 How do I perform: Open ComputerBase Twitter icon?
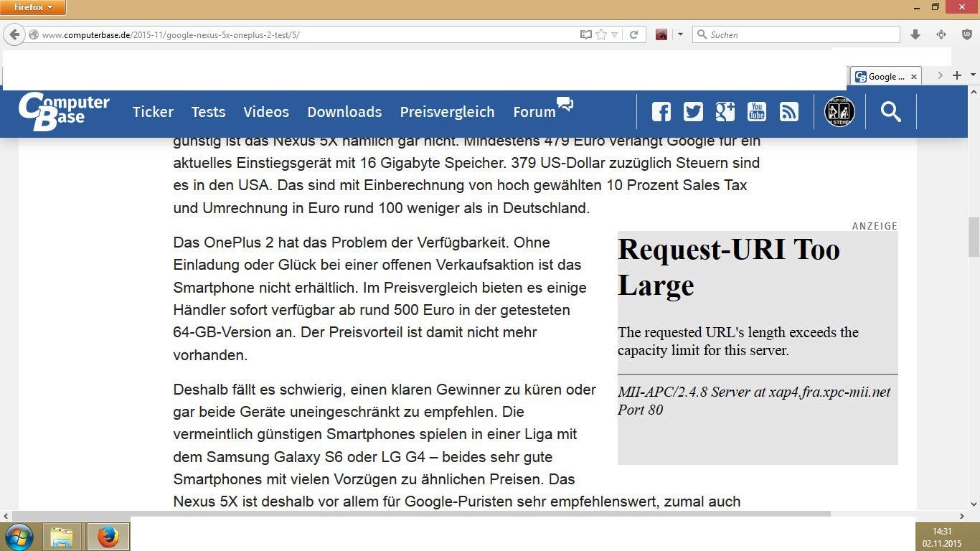[693, 111]
